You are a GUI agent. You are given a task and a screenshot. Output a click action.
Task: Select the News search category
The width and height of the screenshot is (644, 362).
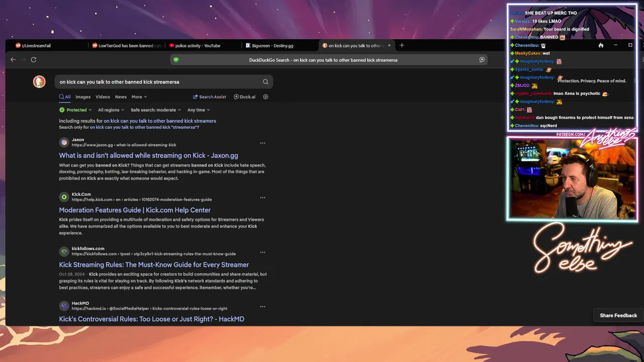point(121,97)
